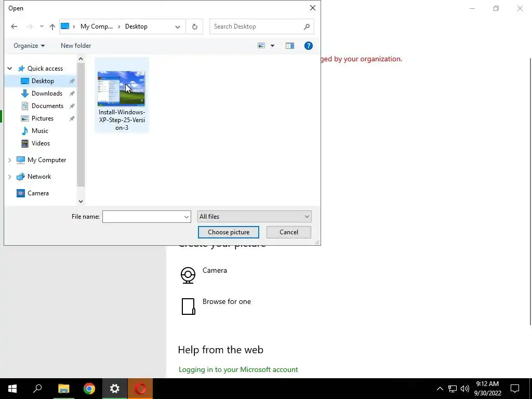This screenshot has height=399, width=532.
Task: Open the Action Center notifications
Action: pyautogui.click(x=515, y=389)
